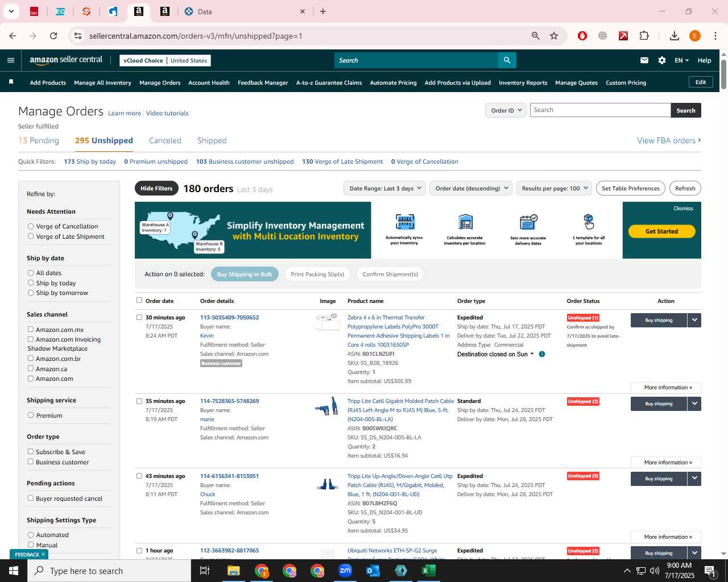
Task: Switch to the 13 Pending tab
Action: pos(39,140)
